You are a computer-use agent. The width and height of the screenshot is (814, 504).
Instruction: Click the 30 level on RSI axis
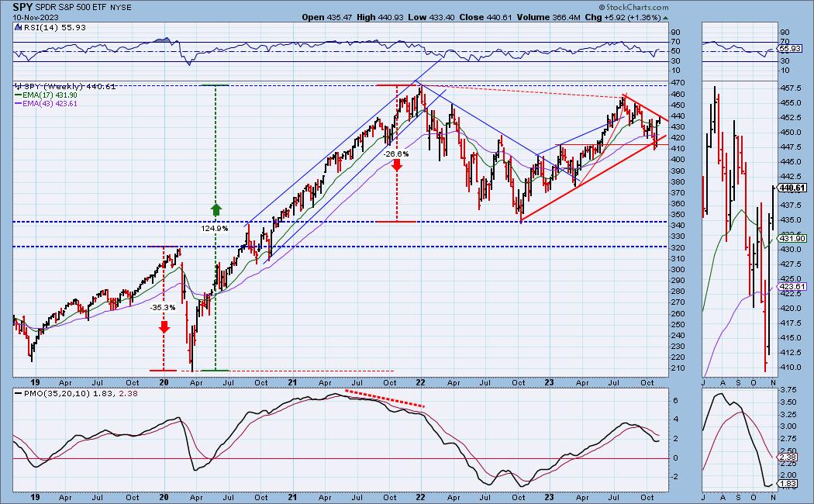click(675, 60)
